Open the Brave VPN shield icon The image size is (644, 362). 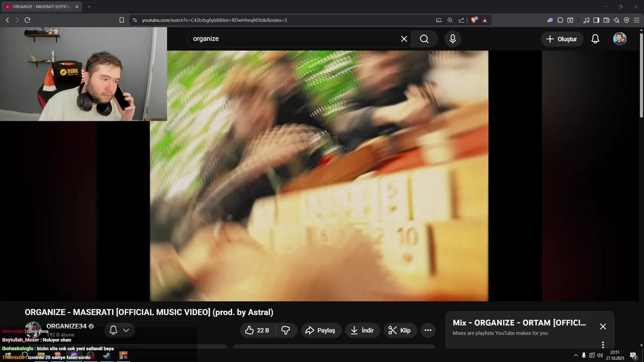click(x=626, y=20)
